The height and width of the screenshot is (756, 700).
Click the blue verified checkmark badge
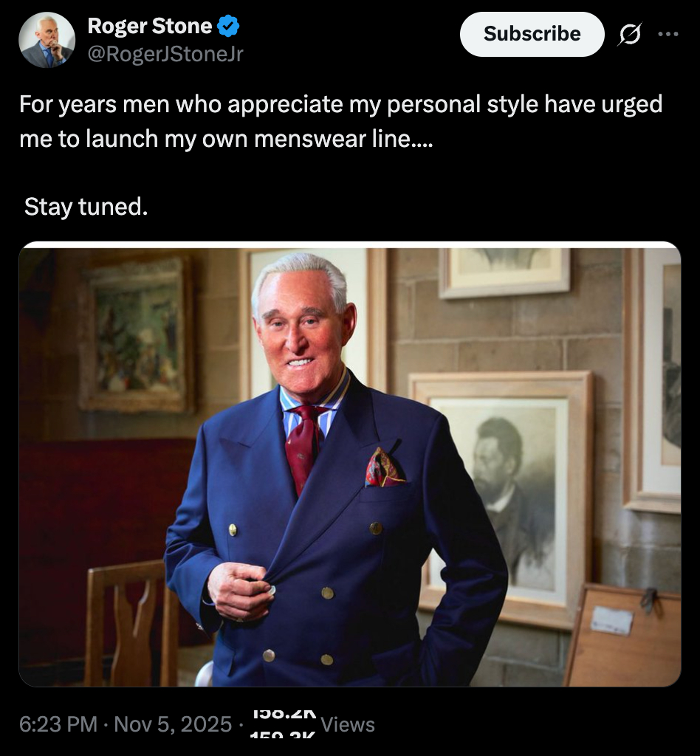(x=228, y=27)
